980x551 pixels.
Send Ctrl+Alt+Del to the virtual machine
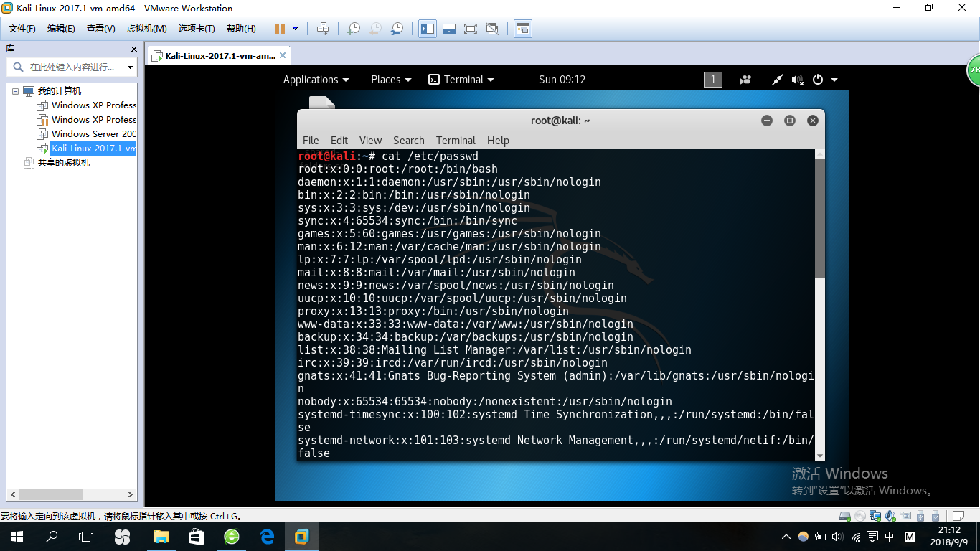tap(323, 29)
